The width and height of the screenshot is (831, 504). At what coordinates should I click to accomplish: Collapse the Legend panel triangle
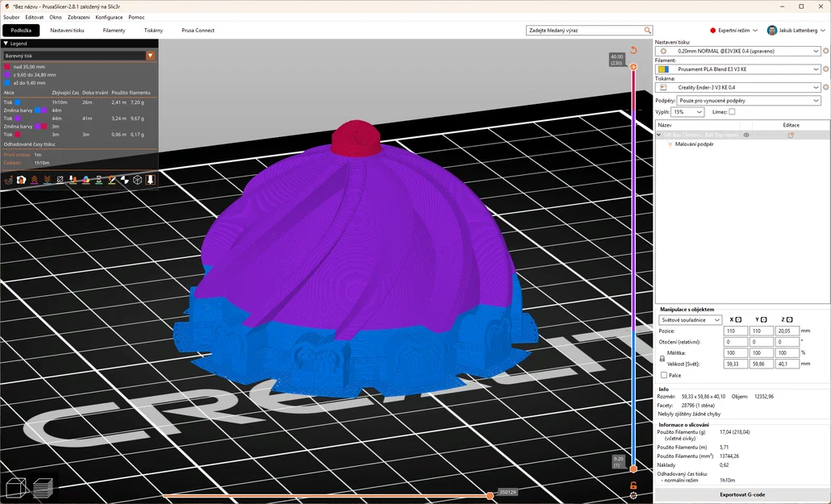[6, 44]
